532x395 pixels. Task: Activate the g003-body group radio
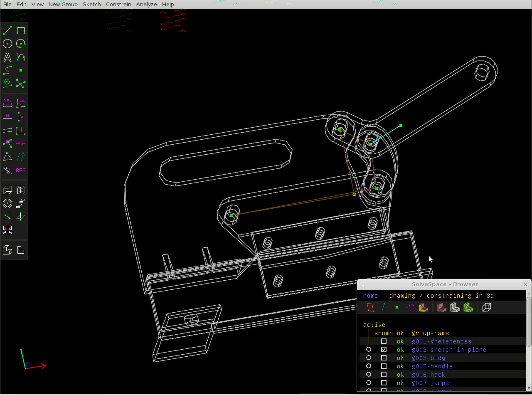click(x=369, y=358)
